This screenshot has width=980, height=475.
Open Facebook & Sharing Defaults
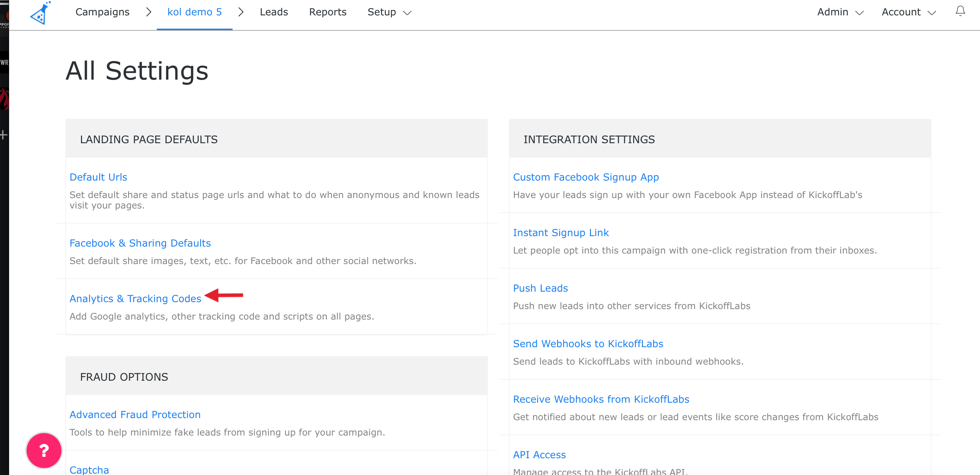[x=140, y=243]
